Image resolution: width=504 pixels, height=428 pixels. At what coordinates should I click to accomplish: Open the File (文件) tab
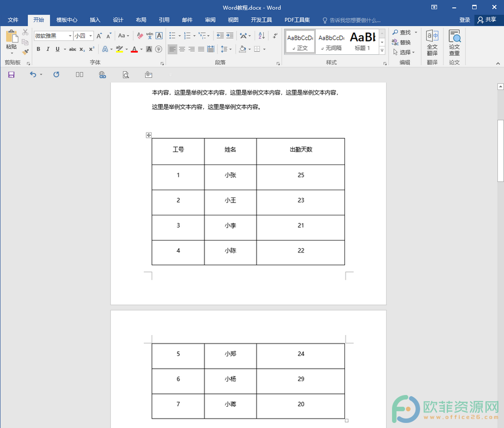[x=13, y=20]
